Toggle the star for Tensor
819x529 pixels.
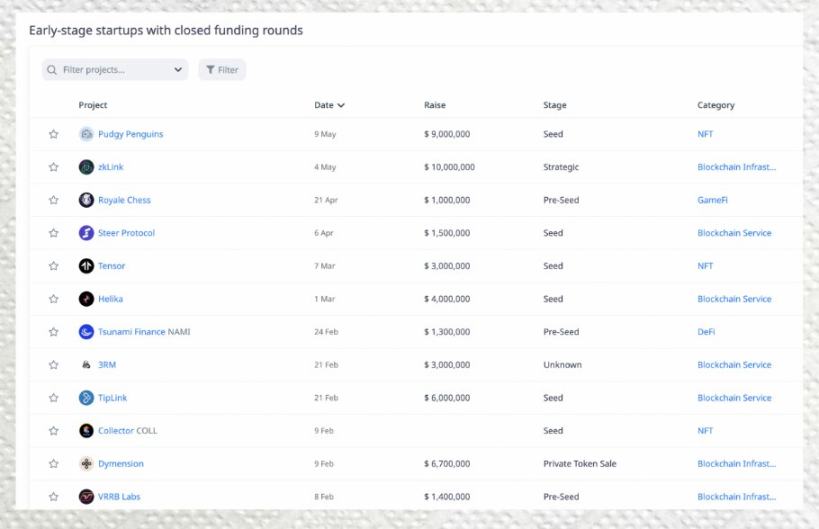53,266
